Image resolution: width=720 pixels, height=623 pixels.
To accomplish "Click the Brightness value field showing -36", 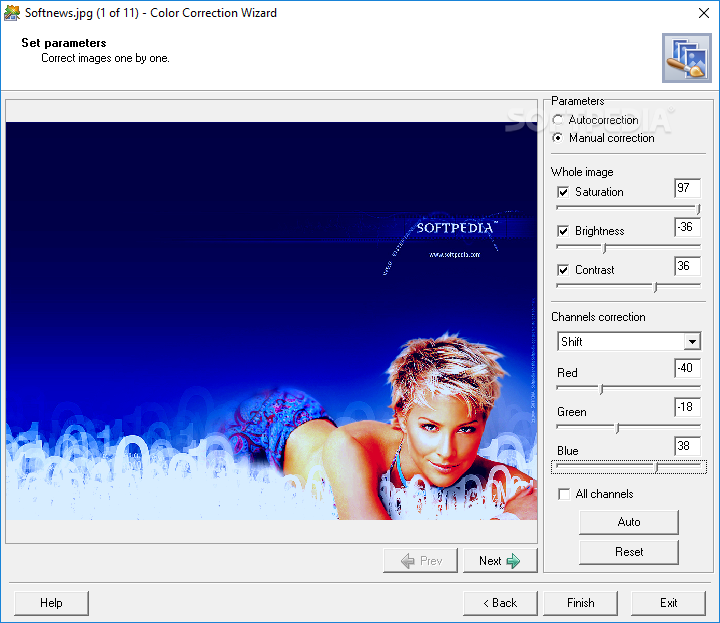I will click(687, 227).
